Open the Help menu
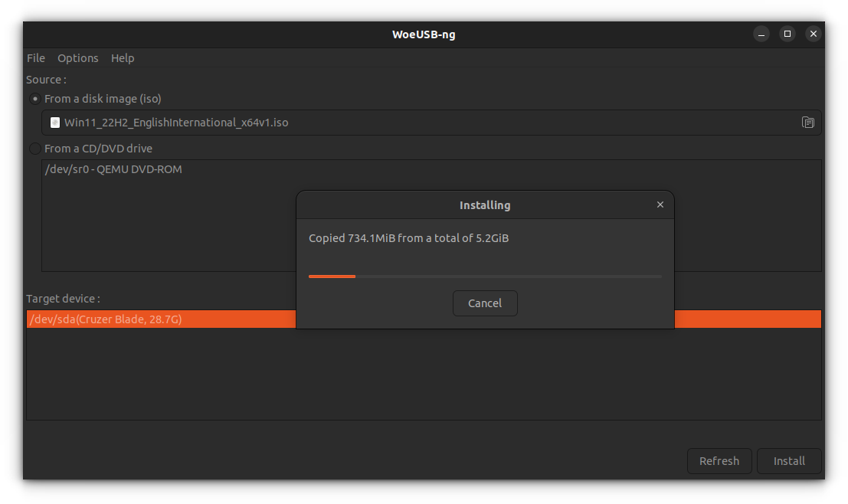 pos(123,58)
